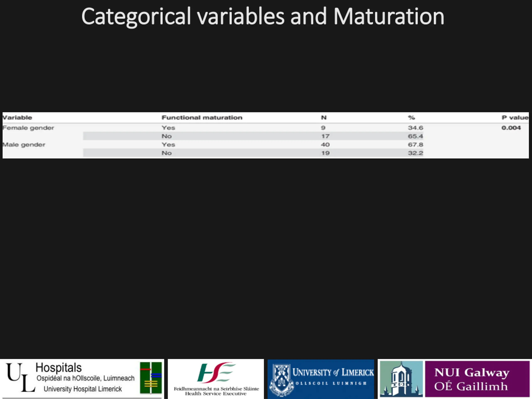The height and width of the screenshot is (399, 532).
Task: Select the 'Functional maturation' column header
Action: [202, 118]
